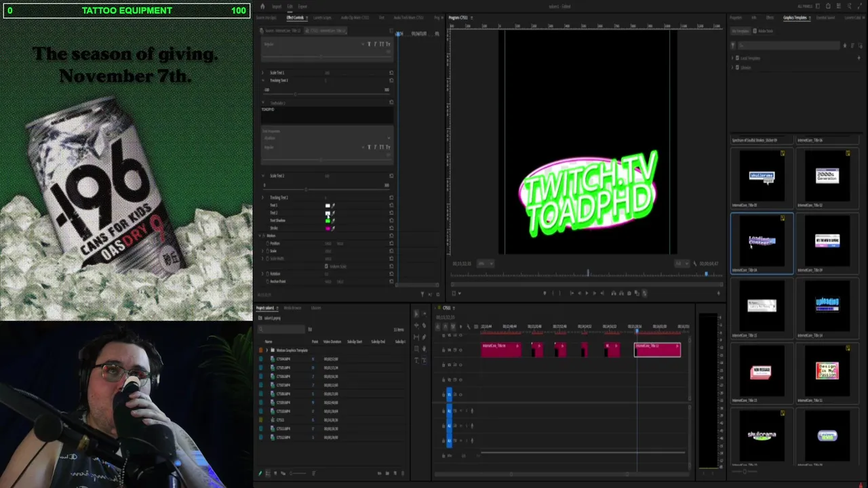Click New Item icon in Project panel
Viewport: 868px width, 488px height.
click(x=396, y=473)
